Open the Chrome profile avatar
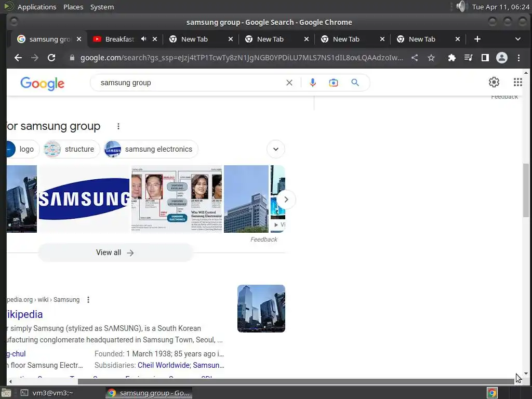532x399 pixels. [x=502, y=58]
